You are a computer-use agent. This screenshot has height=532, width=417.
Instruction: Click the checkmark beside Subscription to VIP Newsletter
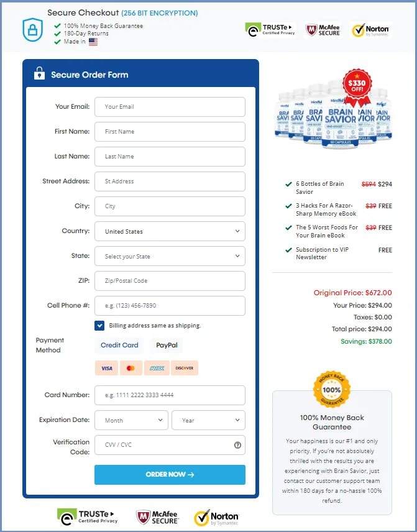(288, 250)
